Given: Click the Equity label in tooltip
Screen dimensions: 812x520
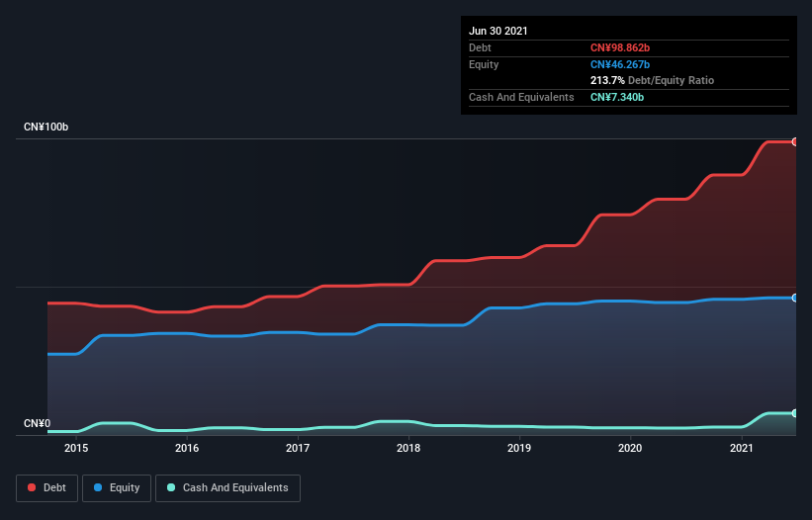Looking at the screenshot, I should (x=484, y=64).
